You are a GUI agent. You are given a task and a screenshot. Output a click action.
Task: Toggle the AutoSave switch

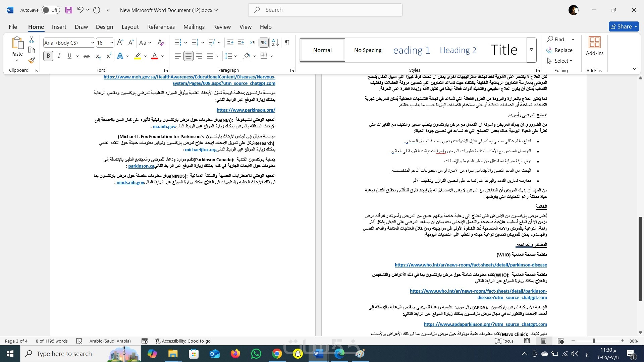click(x=51, y=10)
